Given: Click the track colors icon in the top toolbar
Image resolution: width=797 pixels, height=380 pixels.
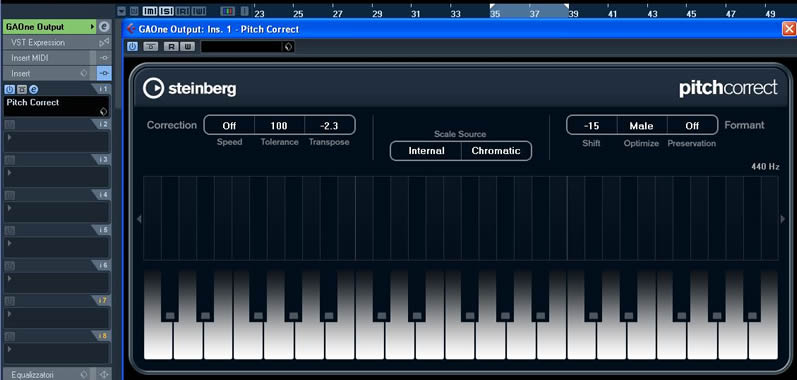Looking at the screenshot, I should (228, 10).
